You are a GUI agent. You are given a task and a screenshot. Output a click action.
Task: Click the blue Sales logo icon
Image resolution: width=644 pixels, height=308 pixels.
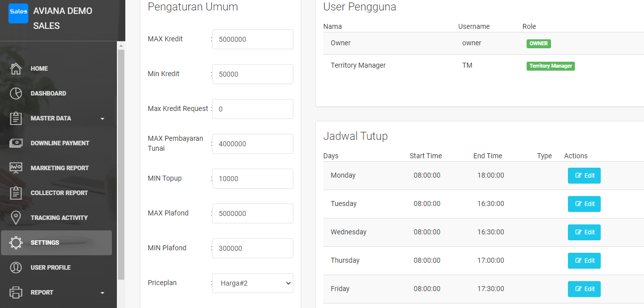18,13
